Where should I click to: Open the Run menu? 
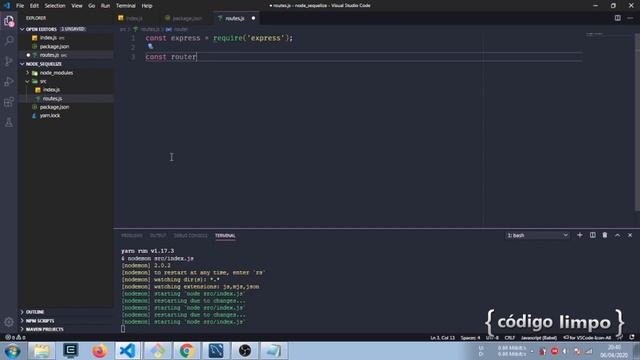point(105,6)
